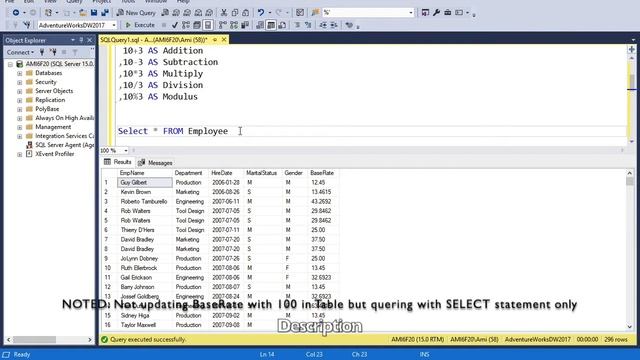Image resolution: width=640 pixels, height=360 pixels.
Task: Click the Disconnect icon in Object Explorer
Action: [53, 52]
